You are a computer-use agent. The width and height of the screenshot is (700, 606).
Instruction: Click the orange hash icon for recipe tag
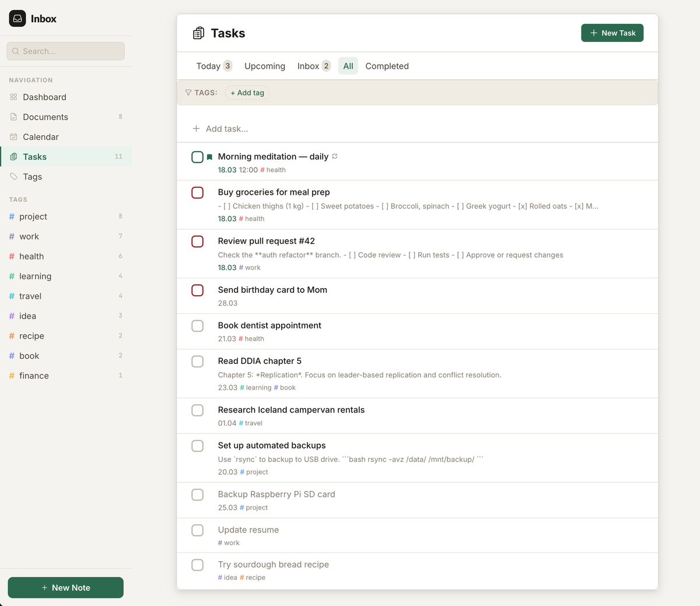pyautogui.click(x=12, y=335)
